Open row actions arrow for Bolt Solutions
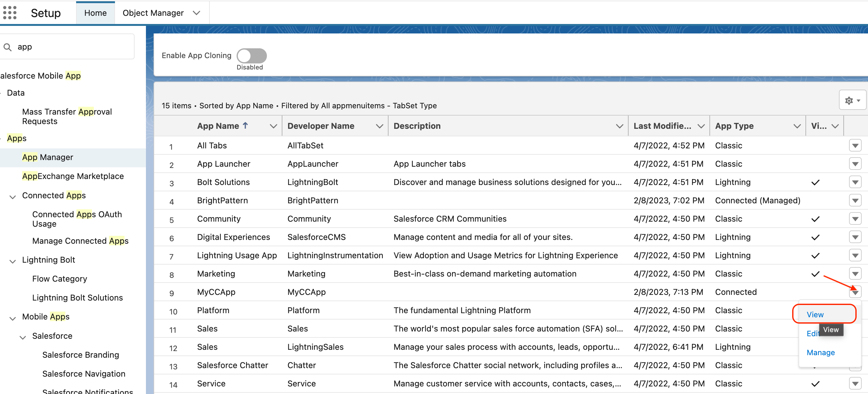The image size is (868, 394). (x=855, y=182)
